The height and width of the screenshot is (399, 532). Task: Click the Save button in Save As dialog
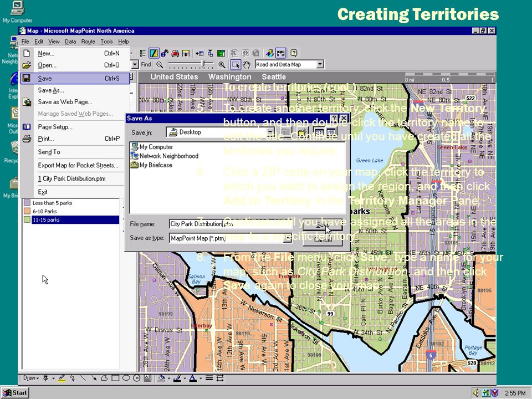[x=323, y=224]
